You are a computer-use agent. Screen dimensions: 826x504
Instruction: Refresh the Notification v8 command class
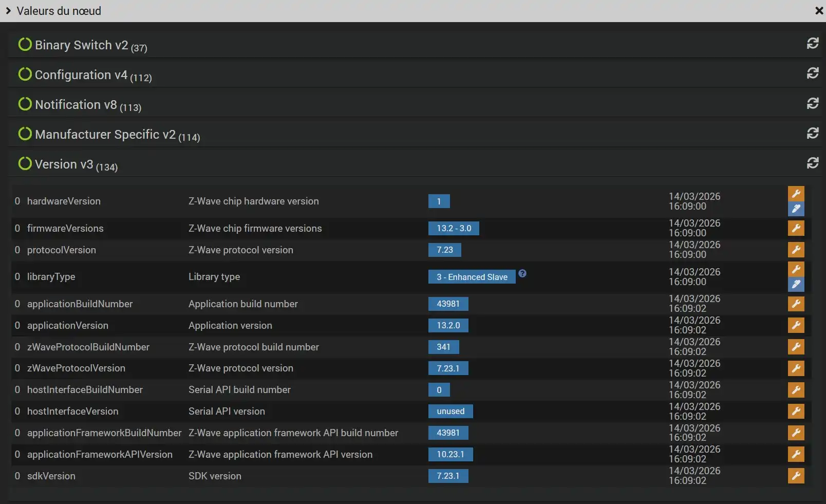[x=812, y=103]
